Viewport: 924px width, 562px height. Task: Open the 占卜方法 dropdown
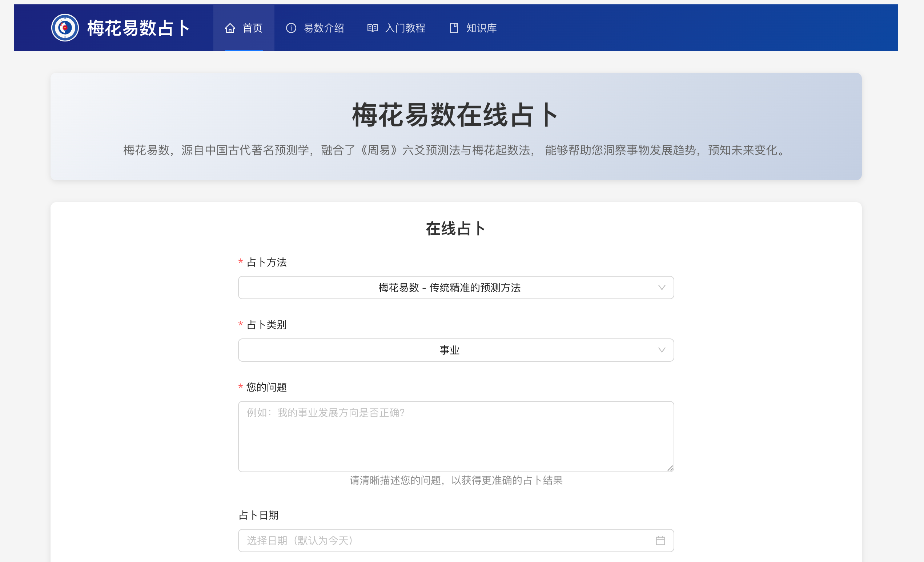point(455,288)
